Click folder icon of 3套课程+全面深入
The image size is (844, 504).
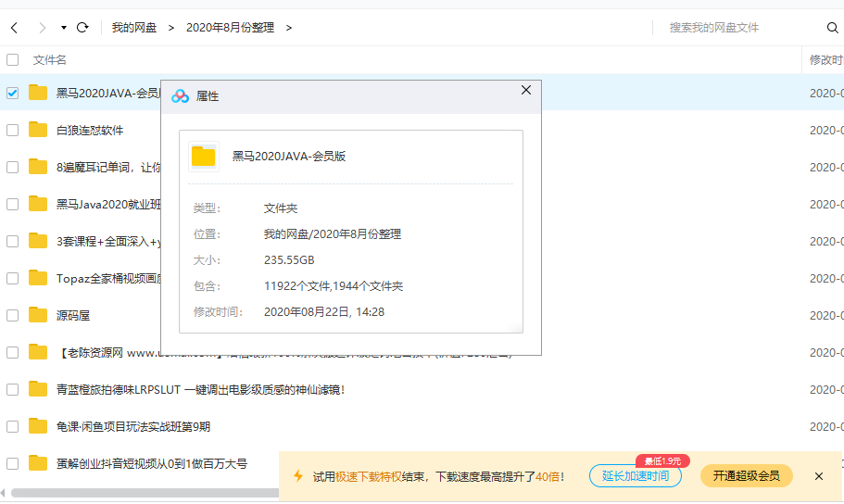coord(38,241)
